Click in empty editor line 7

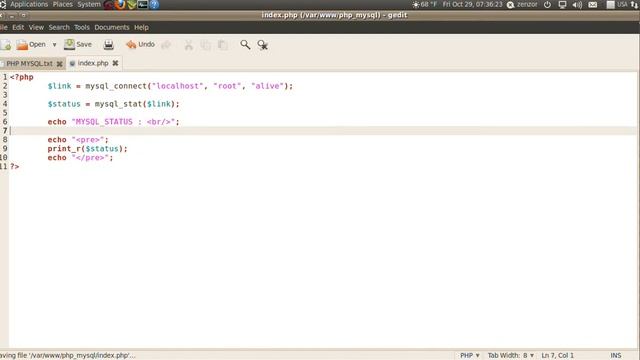[x=322, y=131]
